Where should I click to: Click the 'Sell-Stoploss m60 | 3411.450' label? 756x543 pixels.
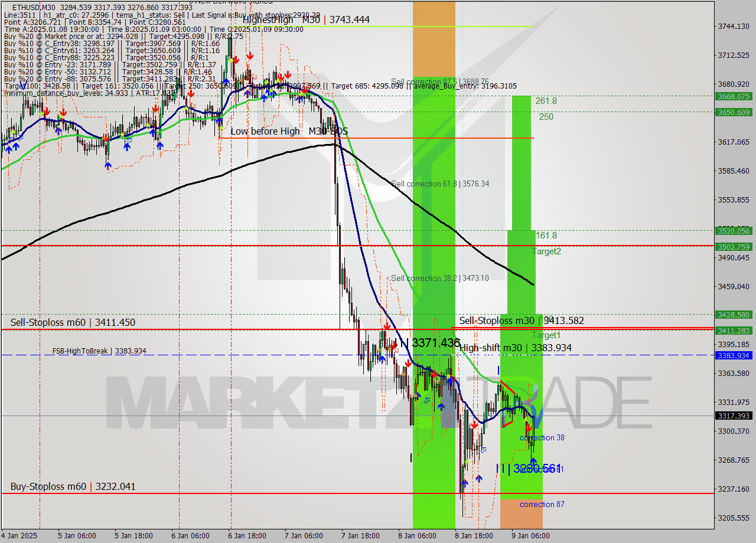73,322
